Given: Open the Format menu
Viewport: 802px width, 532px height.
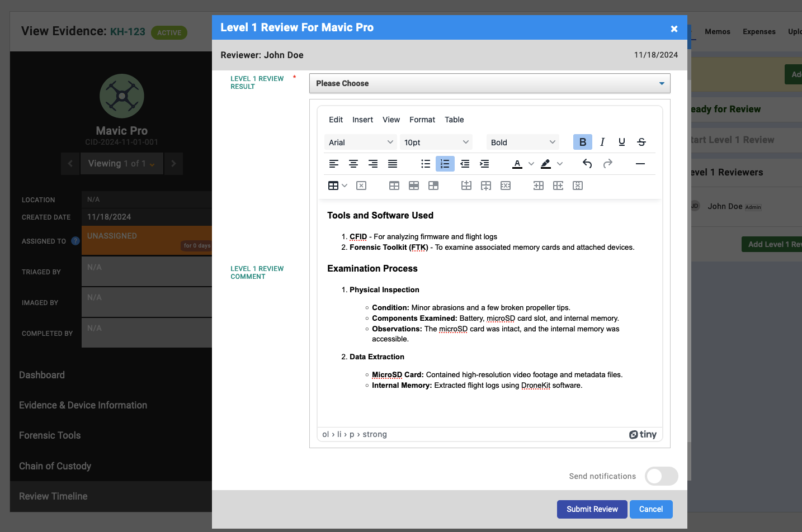Looking at the screenshot, I should click(x=422, y=120).
